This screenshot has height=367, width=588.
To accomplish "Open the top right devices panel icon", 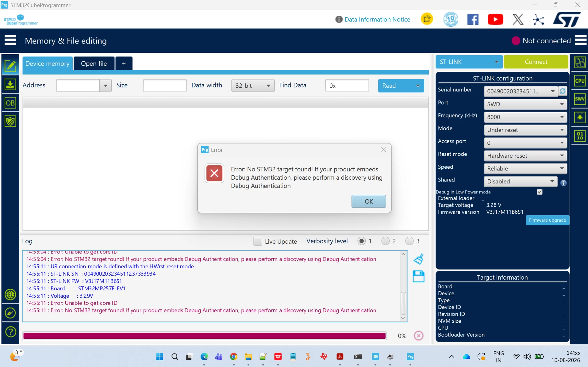I will tap(580, 63).
